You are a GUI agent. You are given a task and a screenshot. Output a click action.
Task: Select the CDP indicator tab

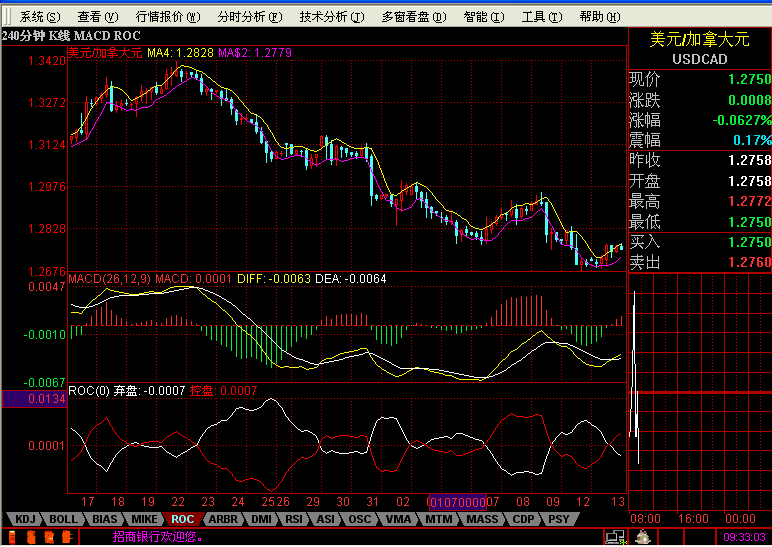pos(523,519)
